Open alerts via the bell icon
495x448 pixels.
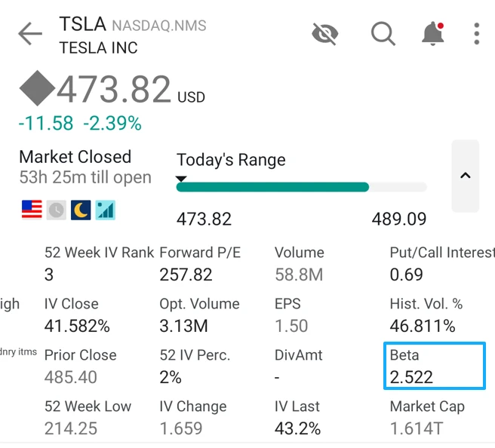[432, 34]
